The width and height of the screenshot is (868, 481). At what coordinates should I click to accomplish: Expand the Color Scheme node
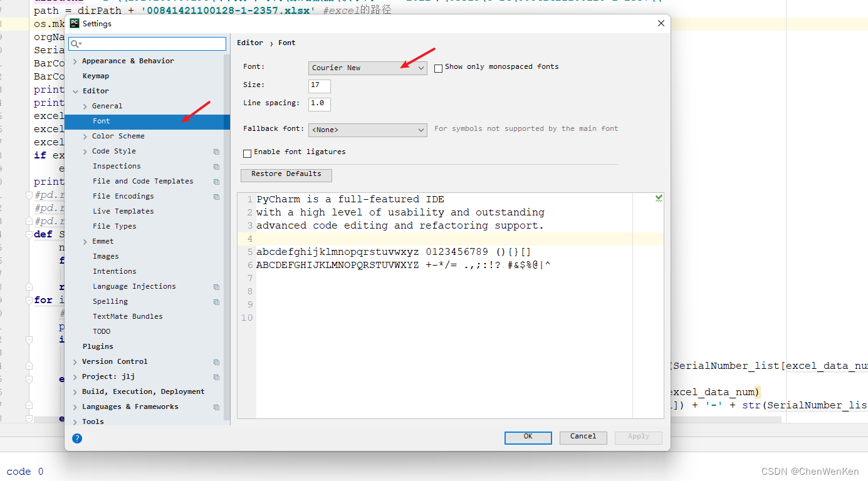point(85,137)
